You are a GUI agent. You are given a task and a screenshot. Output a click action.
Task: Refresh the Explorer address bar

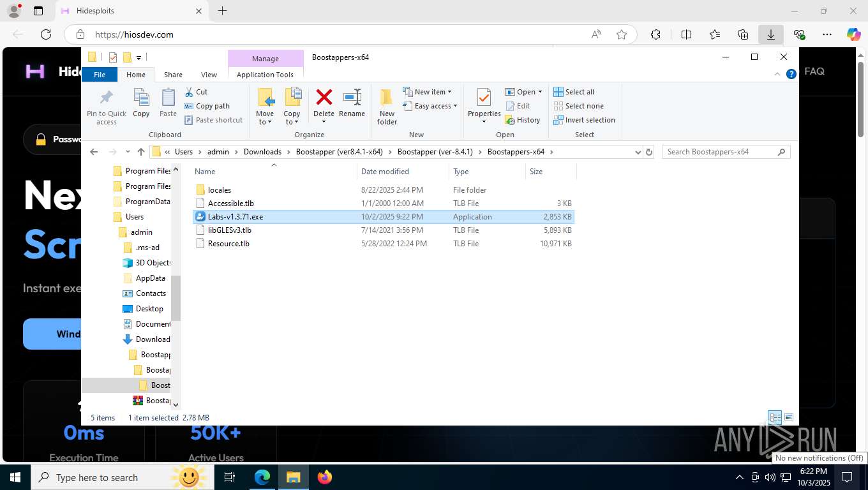coord(649,152)
